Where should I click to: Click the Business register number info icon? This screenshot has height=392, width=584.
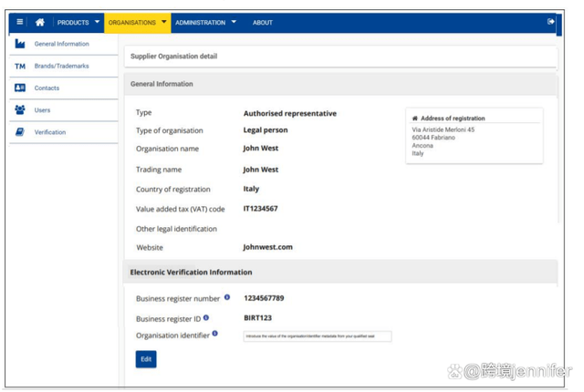tap(227, 297)
